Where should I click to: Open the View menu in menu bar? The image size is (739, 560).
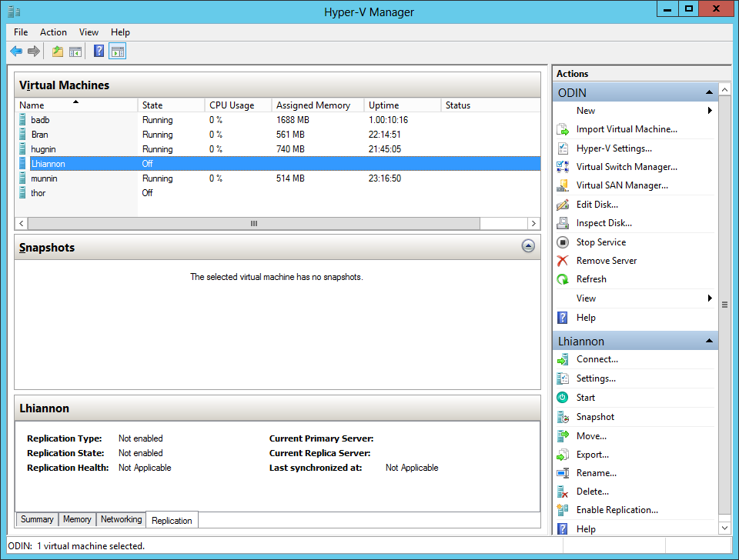[x=89, y=32]
